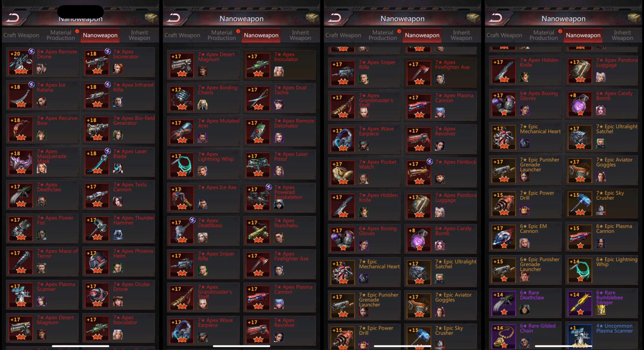Open Craft Weapon tab above the Remote Drone
The image size is (644, 350).
click(21, 35)
